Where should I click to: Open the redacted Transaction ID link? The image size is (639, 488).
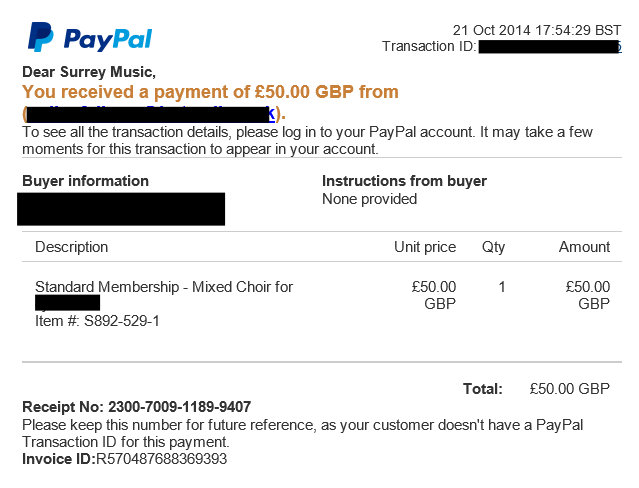pyautogui.click(x=550, y=46)
